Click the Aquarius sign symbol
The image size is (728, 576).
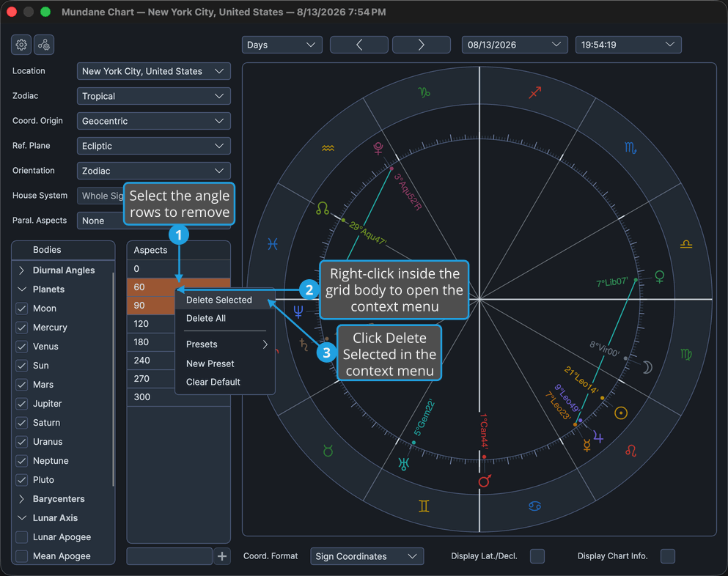pyautogui.click(x=328, y=149)
